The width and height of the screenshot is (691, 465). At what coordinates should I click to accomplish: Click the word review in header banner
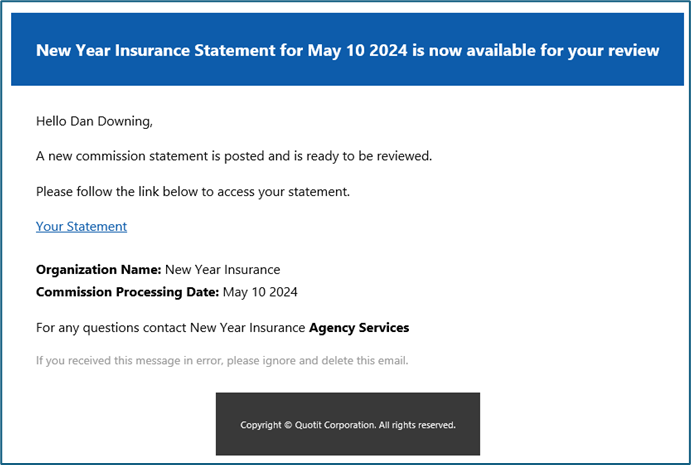pyautogui.click(x=634, y=50)
